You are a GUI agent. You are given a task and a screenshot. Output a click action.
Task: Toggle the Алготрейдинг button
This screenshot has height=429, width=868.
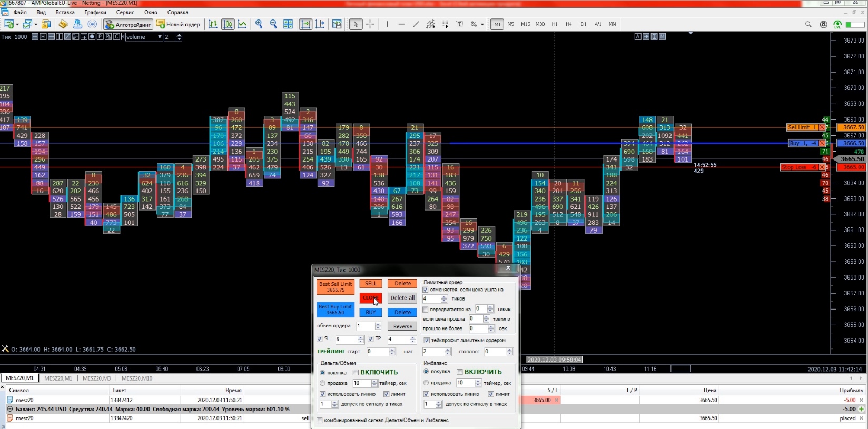pyautogui.click(x=128, y=24)
